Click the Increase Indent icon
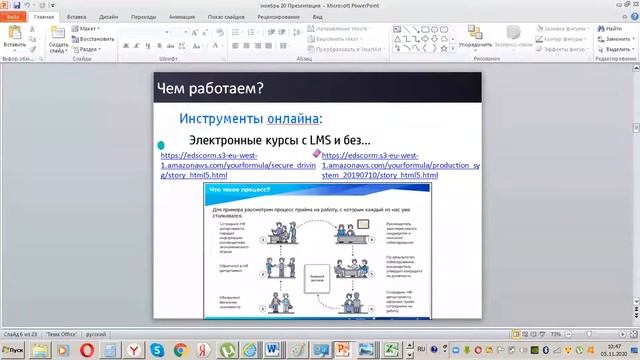 [x=282, y=32]
